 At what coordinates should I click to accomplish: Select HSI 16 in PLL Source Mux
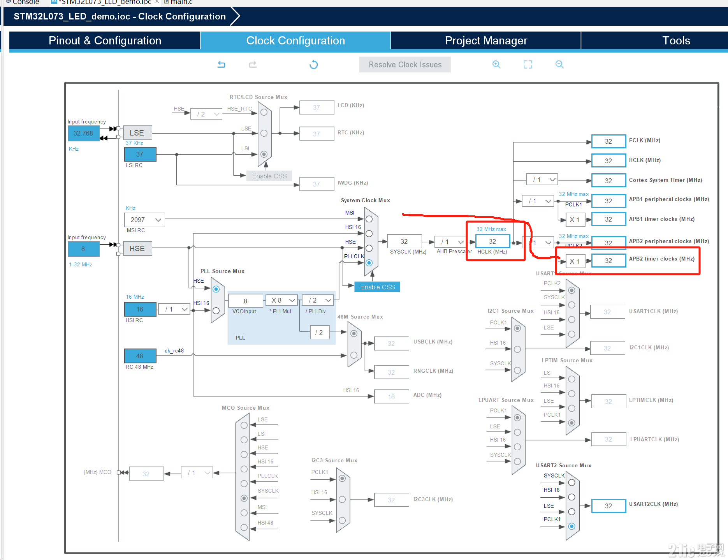[x=216, y=310]
